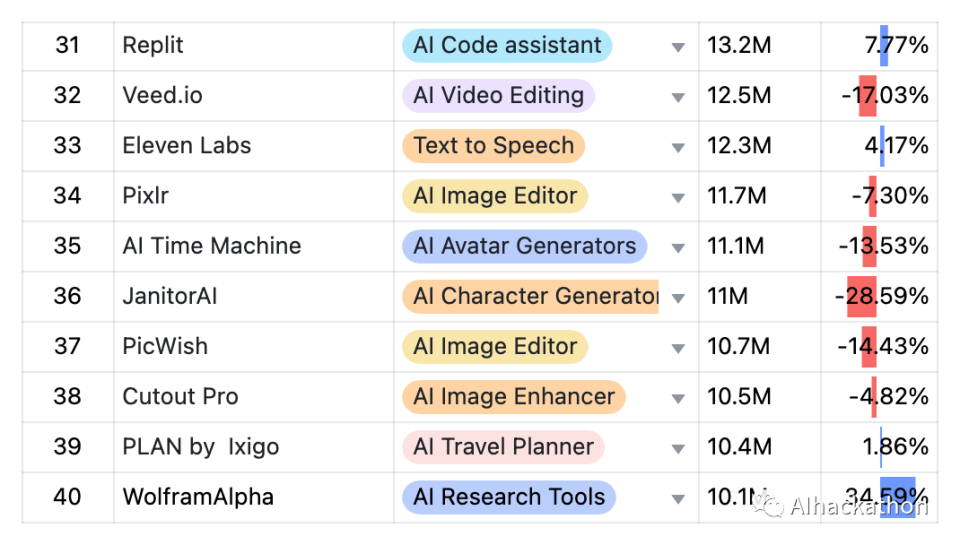
Task: Select the Text to Speech tag
Action: [x=493, y=146]
